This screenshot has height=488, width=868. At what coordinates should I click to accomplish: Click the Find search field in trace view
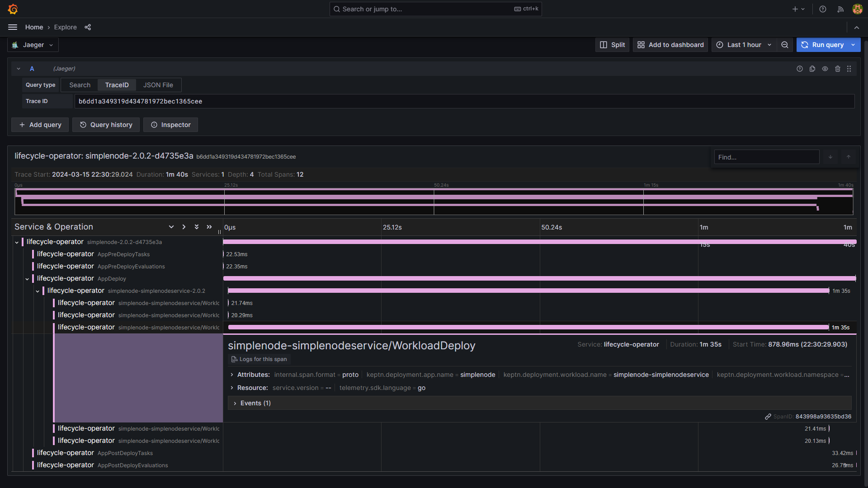pyautogui.click(x=766, y=157)
